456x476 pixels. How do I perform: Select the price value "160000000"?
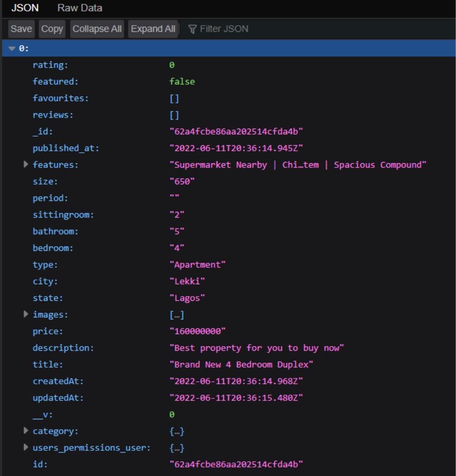point(197,331)
